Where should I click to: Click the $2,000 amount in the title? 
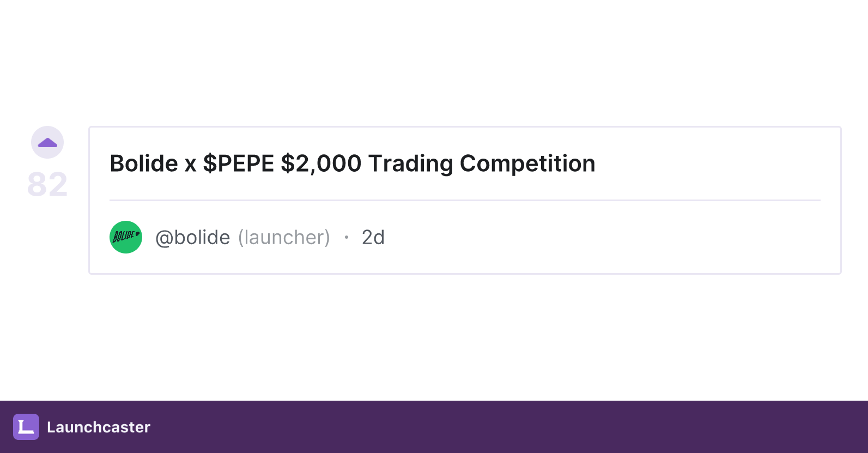click(x=321, y=164)
